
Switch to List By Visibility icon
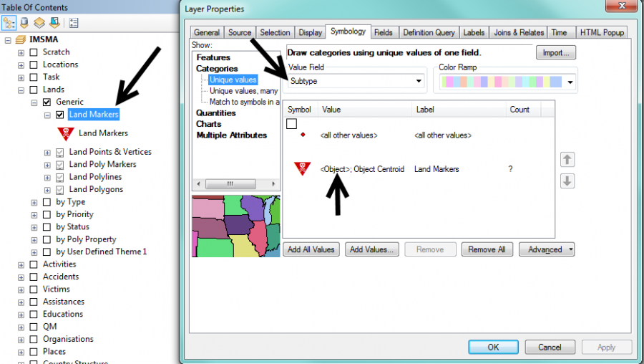click(x=39, y=22)
